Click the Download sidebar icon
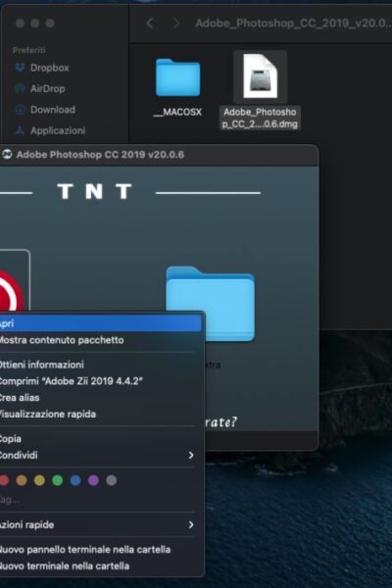This screenshot has height=588, width=392. pyautogui.click(x=20, y=110)
